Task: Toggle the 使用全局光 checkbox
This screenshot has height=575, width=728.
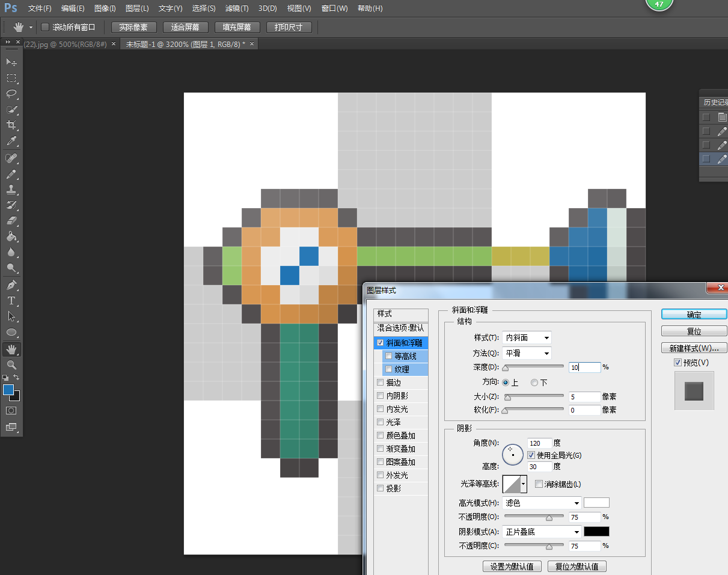Action: point(531,455)
